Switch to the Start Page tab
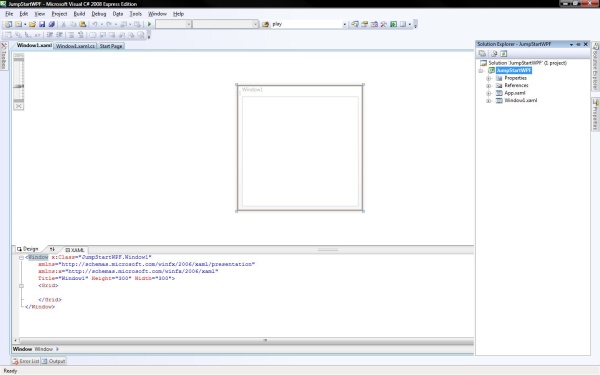The height and width of the screenshot is (375, 600). point(111,46)
